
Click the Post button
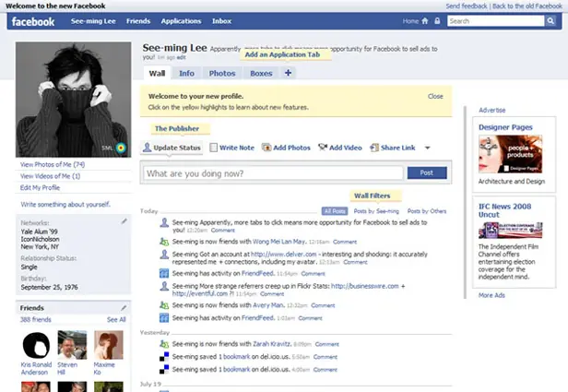click(427, 172)
